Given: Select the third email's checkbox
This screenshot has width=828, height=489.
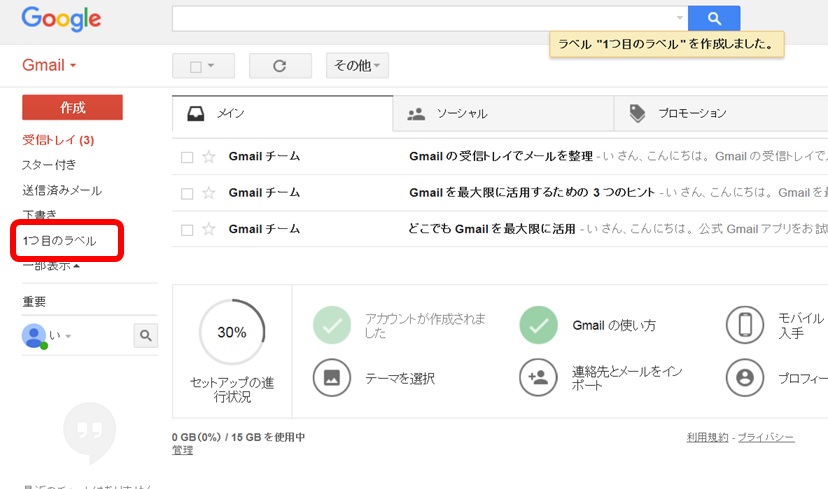Looking at the screenshot, I should point(187,229).
